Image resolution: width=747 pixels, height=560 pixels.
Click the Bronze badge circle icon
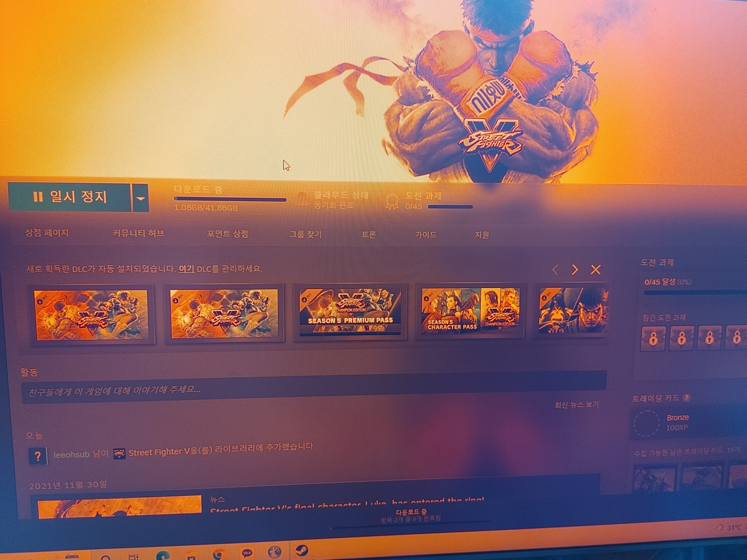pos(646,424)
